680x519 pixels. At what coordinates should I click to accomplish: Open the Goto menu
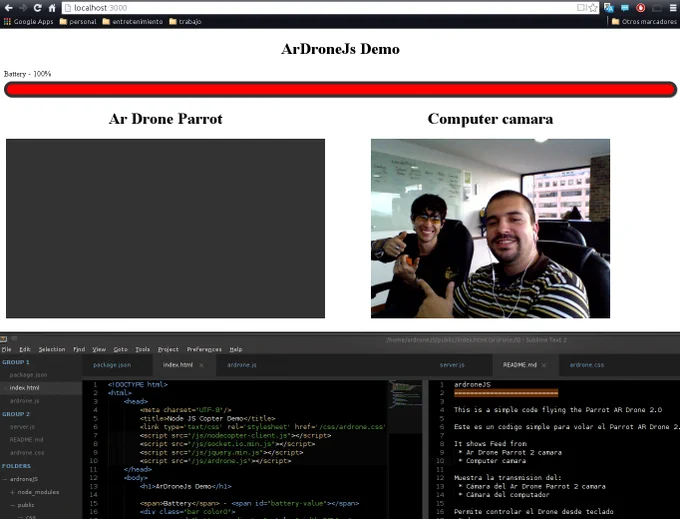121,349
